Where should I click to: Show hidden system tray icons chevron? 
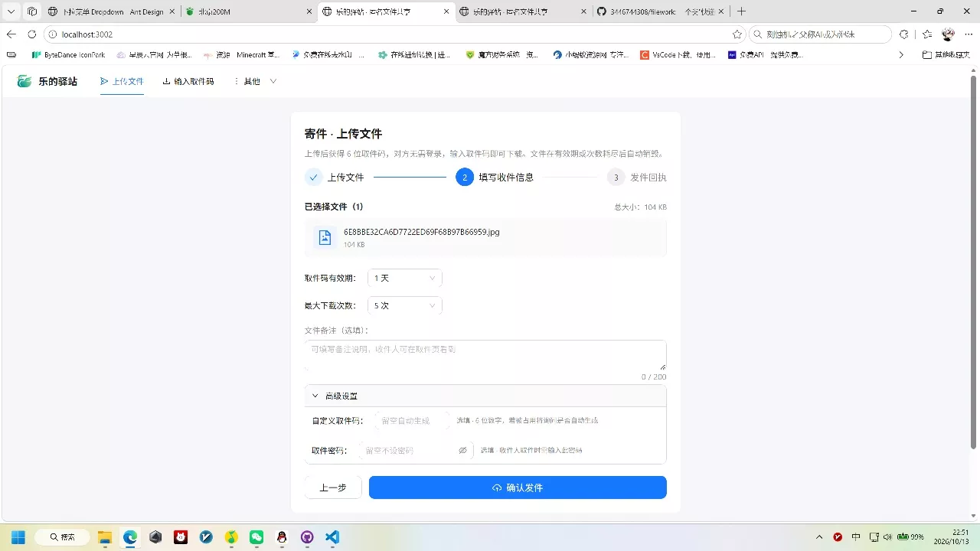pyautogui.click(x=819, y=537)
